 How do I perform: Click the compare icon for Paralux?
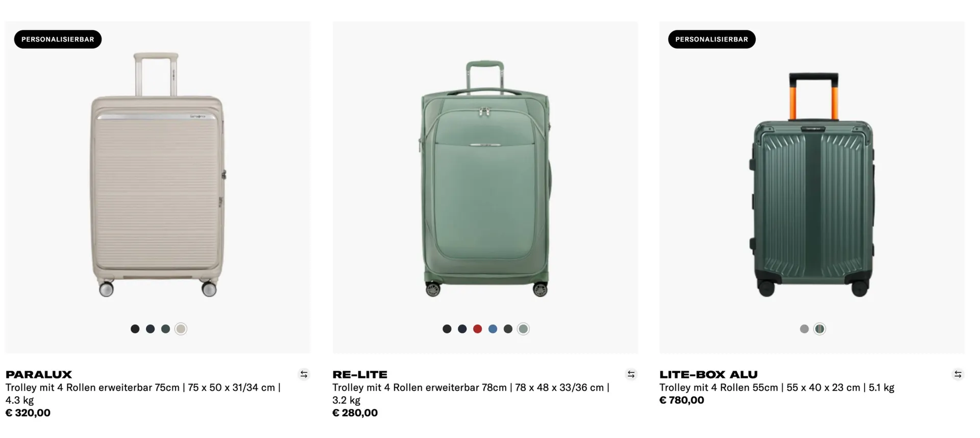(x=304, y=375)
